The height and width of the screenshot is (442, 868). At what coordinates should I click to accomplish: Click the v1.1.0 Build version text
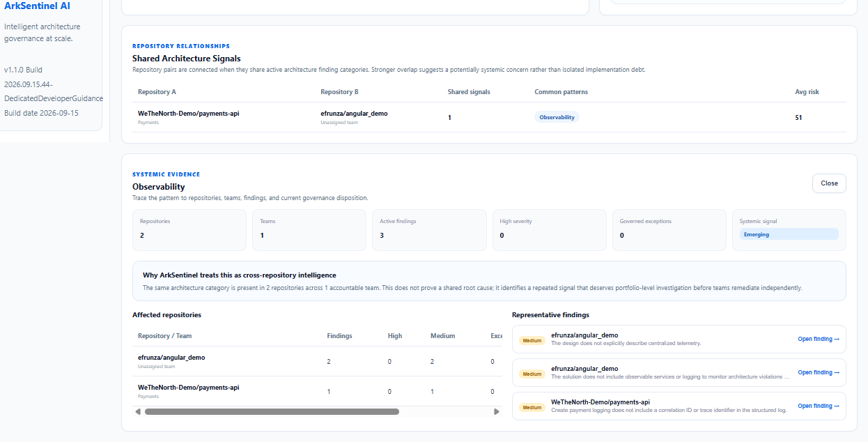pos(24,70)
